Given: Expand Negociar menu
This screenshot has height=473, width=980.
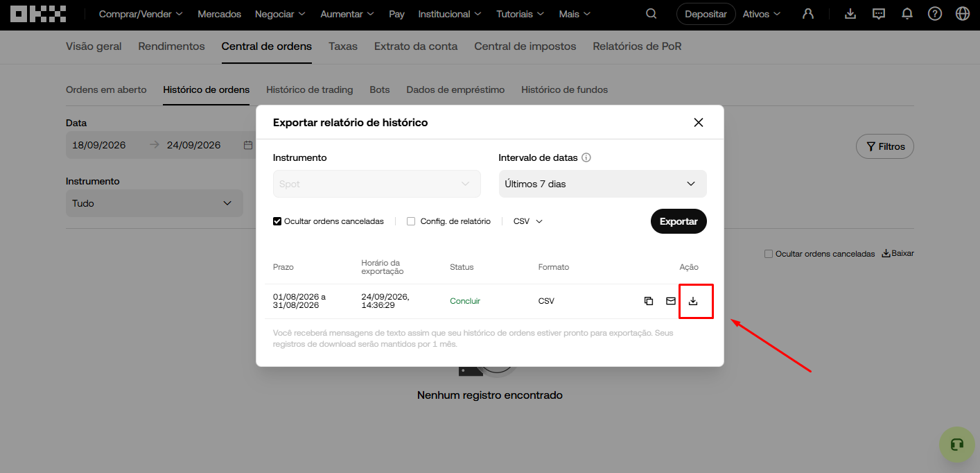Looking at the screenshot, I should coord(281,14).
